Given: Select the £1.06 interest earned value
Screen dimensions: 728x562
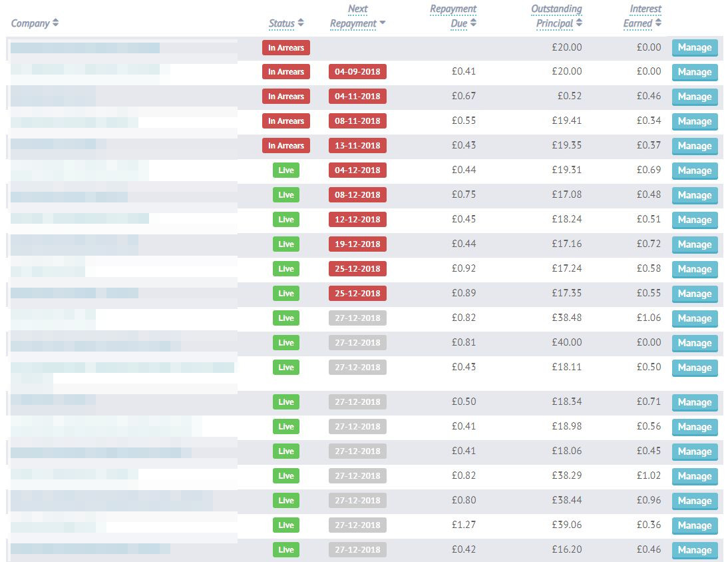Looking at the screenshot, I should 649,318.
